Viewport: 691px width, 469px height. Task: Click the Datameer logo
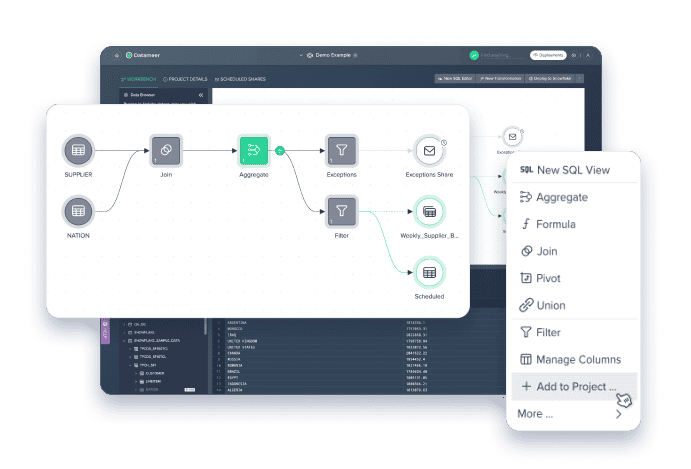(x=143, y=56)
